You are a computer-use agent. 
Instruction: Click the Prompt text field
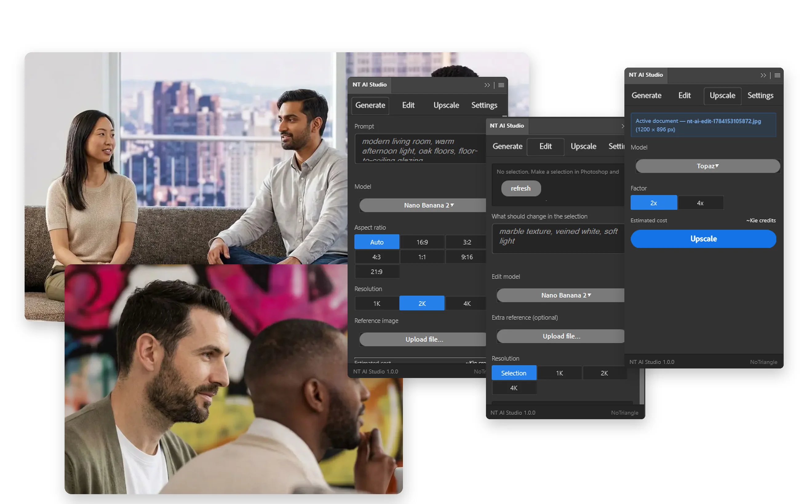tap(420, 149)
